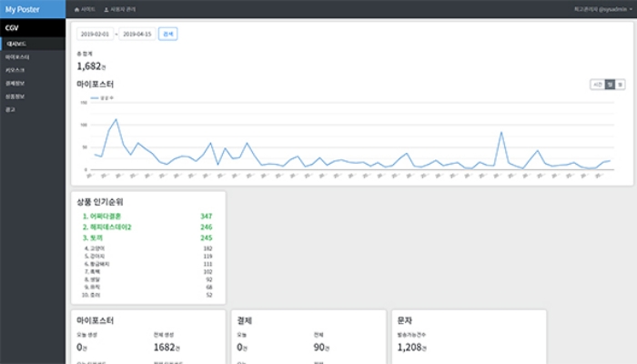
Task: Open the 키오스크 sidebar item
Action: point(33,70)
